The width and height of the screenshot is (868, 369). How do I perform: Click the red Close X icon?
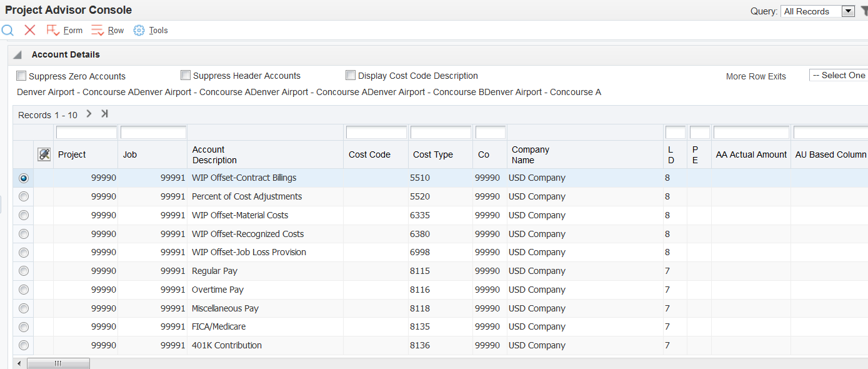[x=29, y=30]
